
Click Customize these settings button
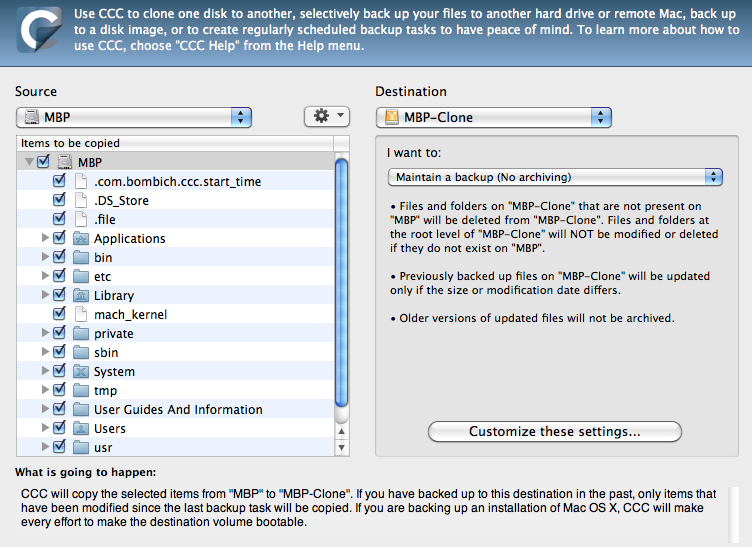pyautogui.click(x=554, y=431)
